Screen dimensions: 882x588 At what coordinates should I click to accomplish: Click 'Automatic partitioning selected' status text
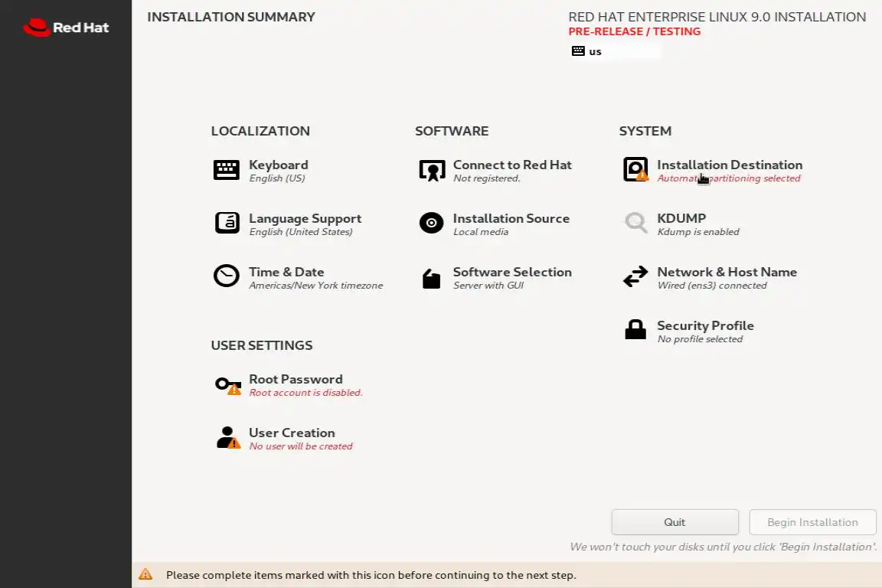[728, 178]
